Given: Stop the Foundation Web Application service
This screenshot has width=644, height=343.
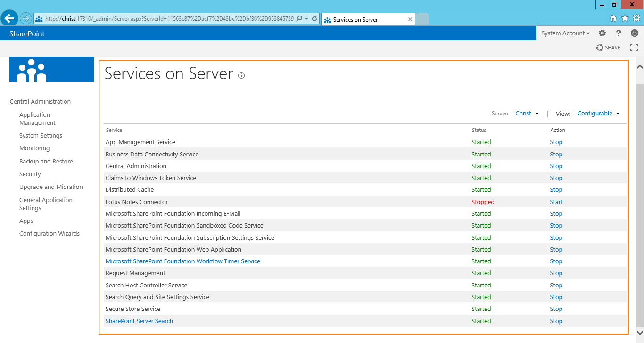Looking at the screenshot, I should pos(556,249).
